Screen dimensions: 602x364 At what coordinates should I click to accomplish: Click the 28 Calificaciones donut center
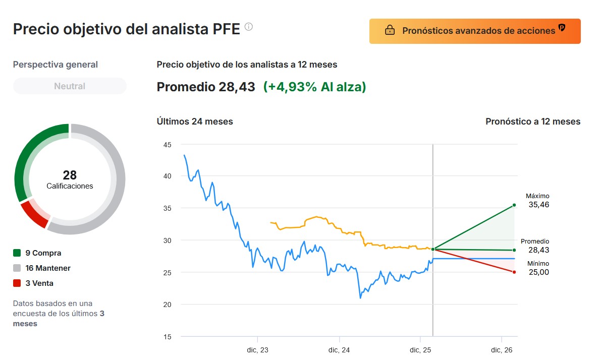[x=70, y=179]
